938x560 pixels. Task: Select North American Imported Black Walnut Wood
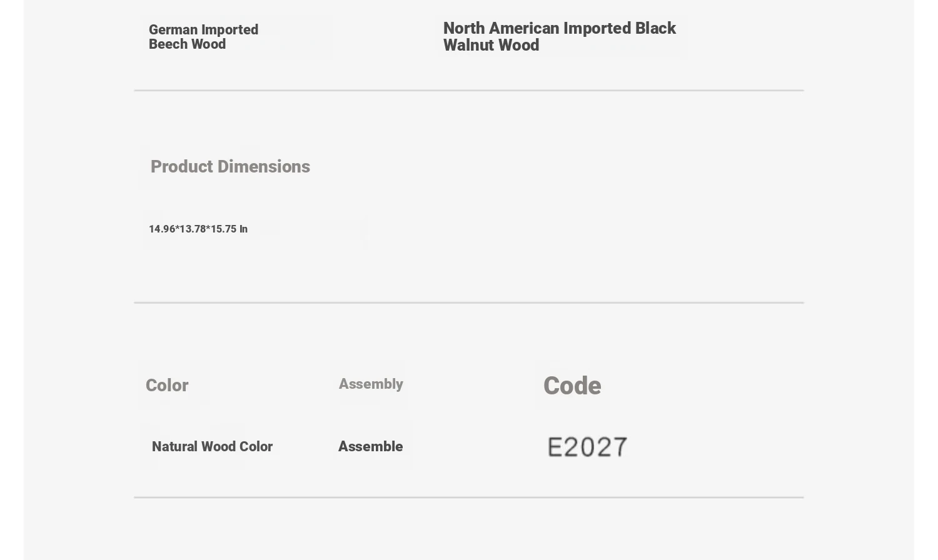pos(560,37)
